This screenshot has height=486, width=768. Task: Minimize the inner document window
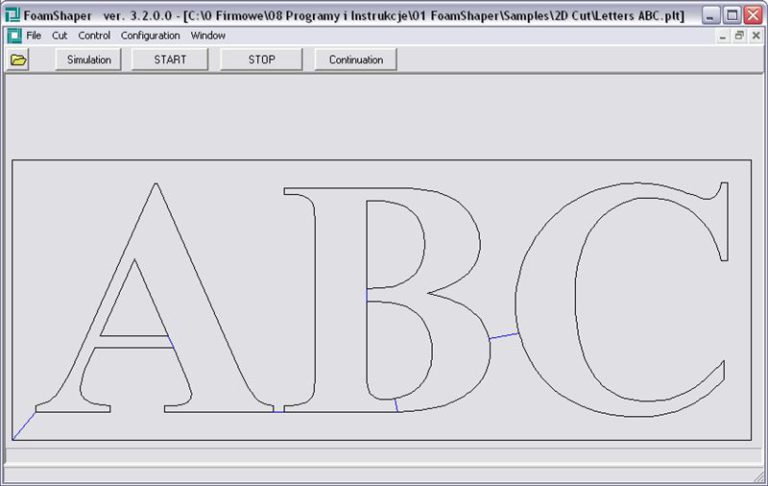723,36
